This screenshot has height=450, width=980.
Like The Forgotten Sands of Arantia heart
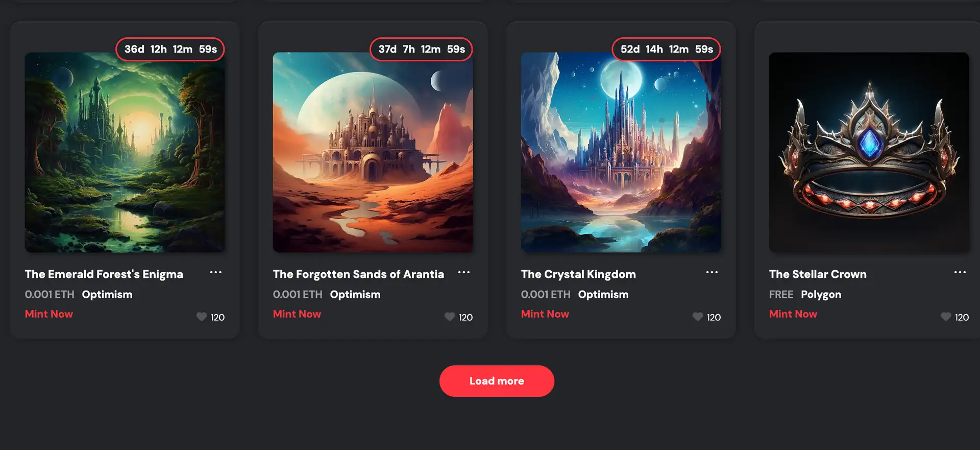450,317
